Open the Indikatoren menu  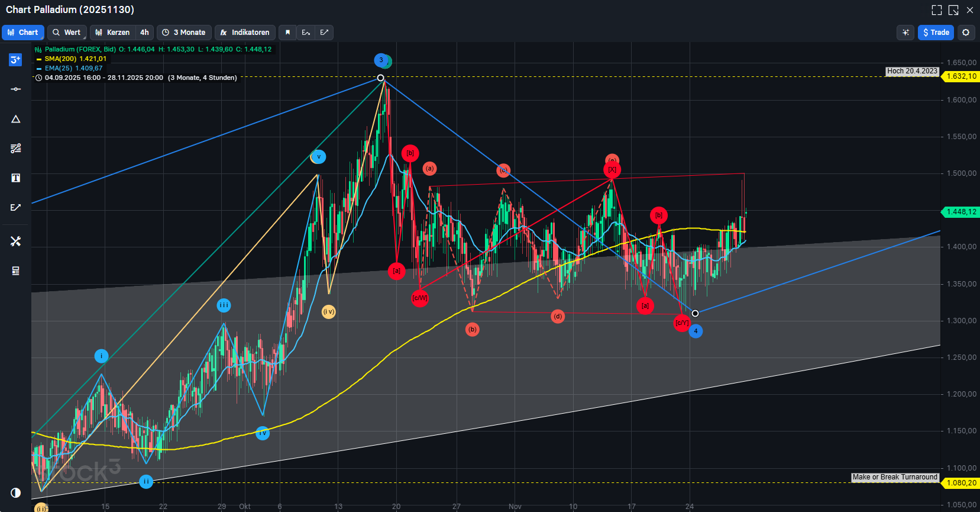click(x=245, y=33)
